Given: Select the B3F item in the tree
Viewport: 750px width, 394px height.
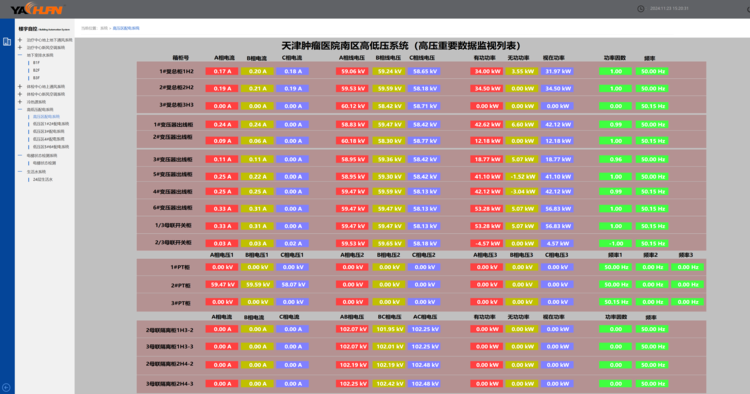Looking at the screenshot, I should point(36,78).
